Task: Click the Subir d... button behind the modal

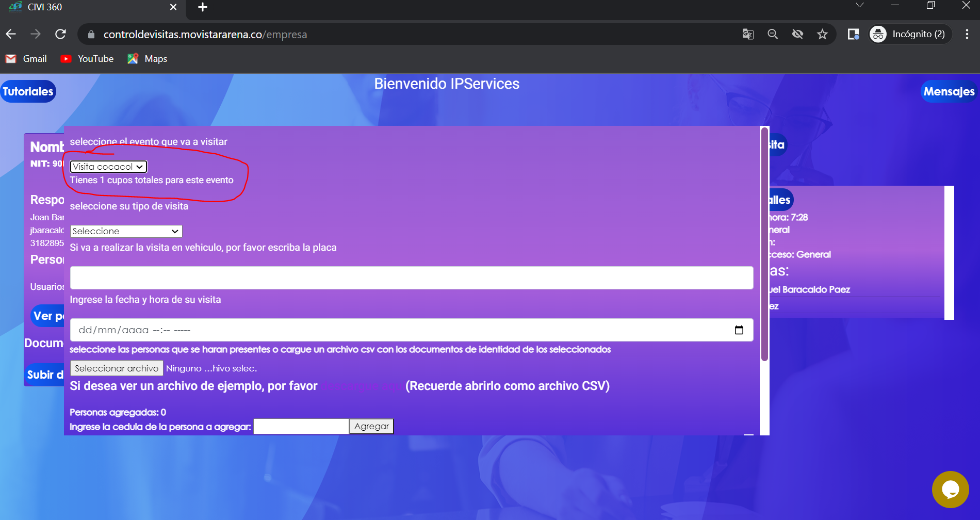Action: click(x=45, y=375)
